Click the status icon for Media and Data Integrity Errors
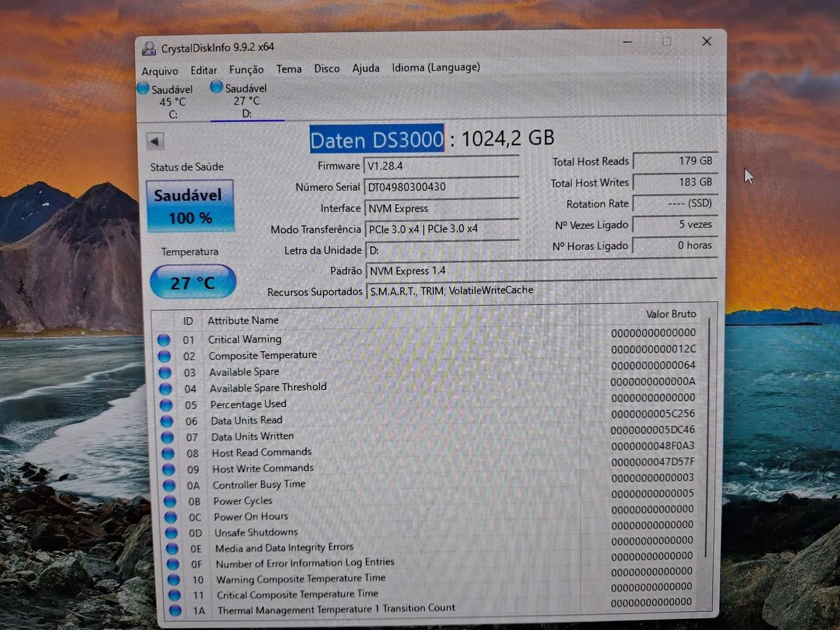This screenshot has width=840, height=630. pyautogui.click(x=172, y=549)
